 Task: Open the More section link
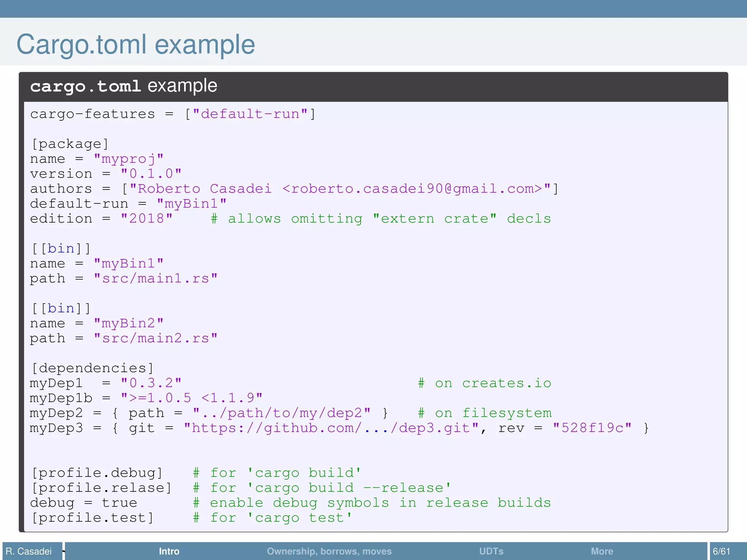click(602, 551)
